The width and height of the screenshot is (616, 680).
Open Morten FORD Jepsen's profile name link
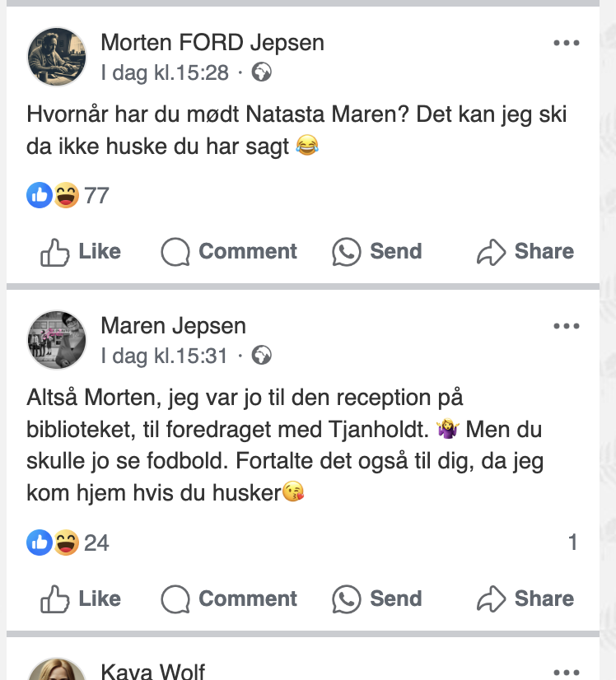point(212,43)
